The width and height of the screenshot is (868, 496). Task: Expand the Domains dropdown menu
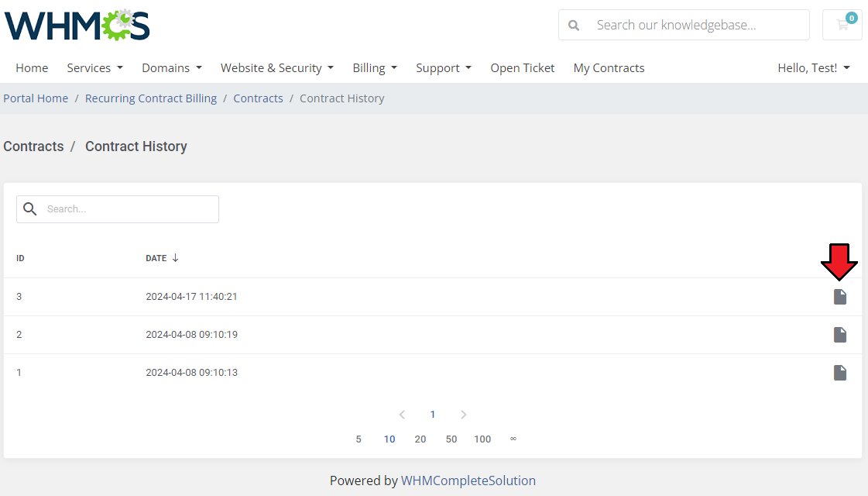(x=172, y=68)
